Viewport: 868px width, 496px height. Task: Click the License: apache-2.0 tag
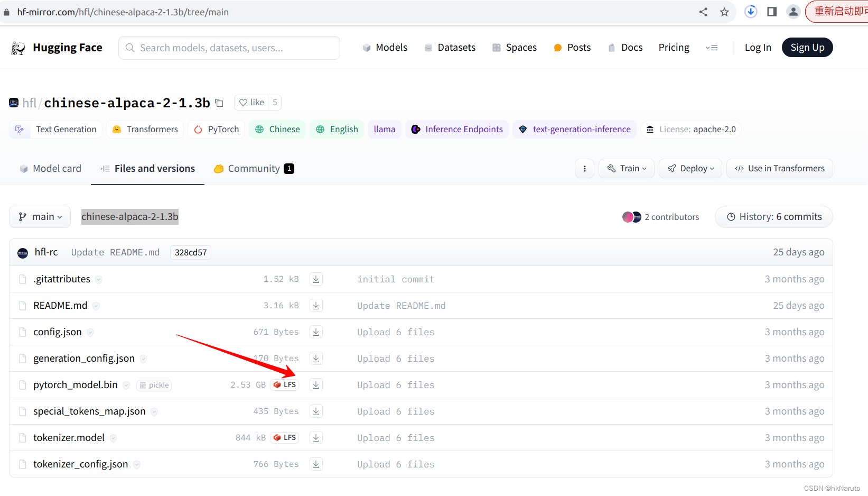point(691,130)
